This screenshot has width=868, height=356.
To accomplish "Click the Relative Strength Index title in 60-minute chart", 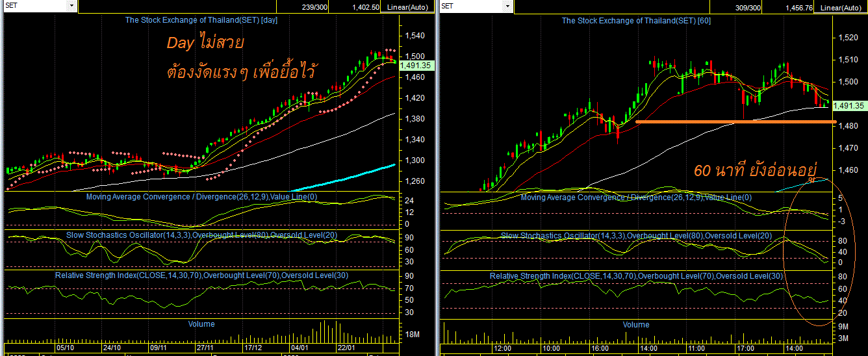I will coord(636,276).
